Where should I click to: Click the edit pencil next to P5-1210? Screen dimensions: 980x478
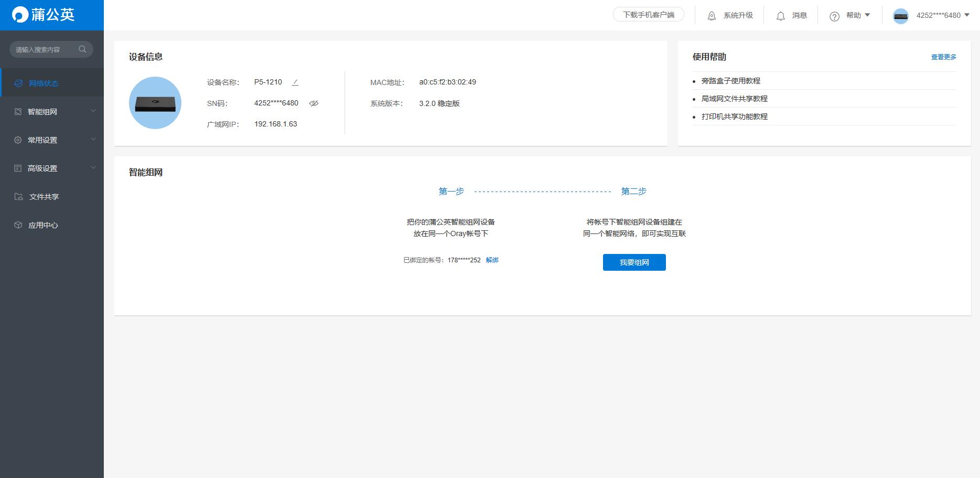[x=295, y=82]
